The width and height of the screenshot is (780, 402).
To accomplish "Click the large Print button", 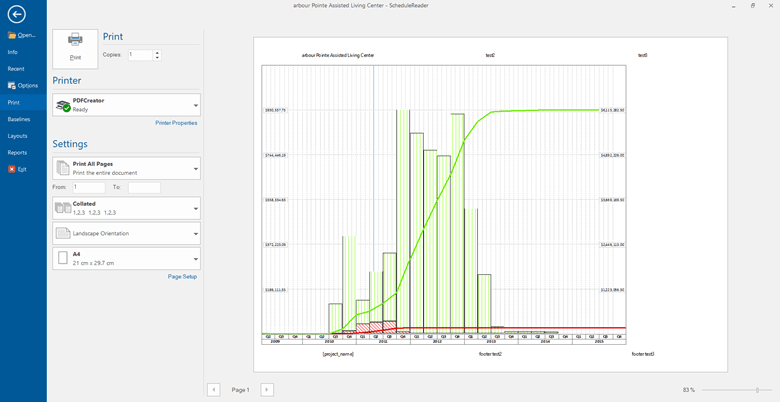I will 75,49.
